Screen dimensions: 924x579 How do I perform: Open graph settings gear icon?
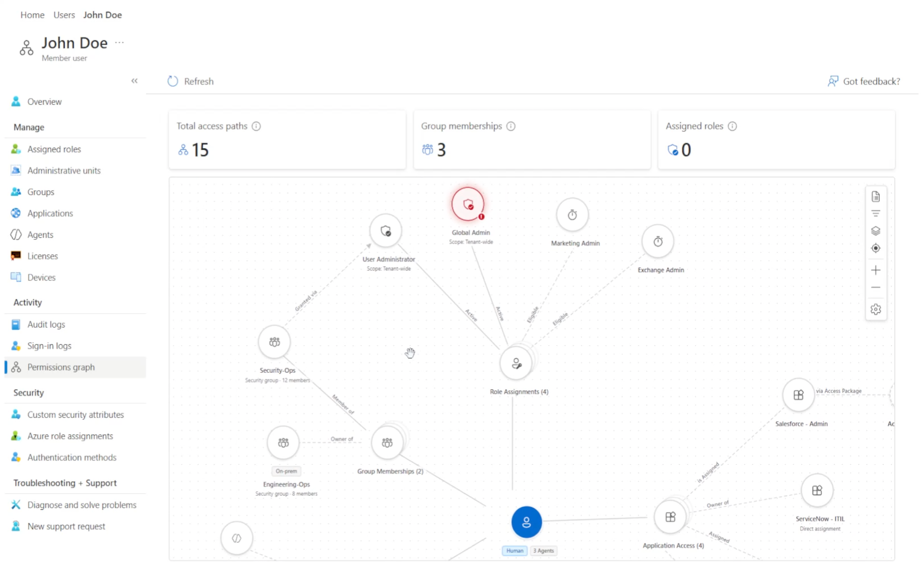point(875,309)
